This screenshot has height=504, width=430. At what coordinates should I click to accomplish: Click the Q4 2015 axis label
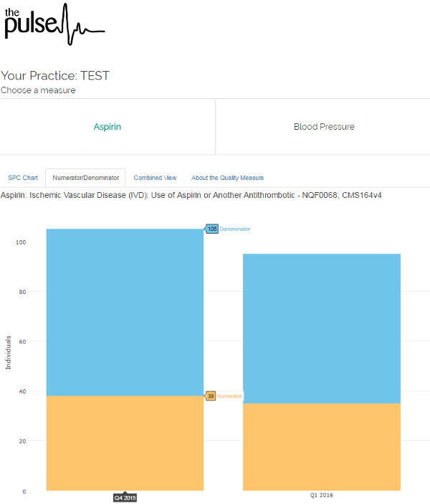click(125, 497)
